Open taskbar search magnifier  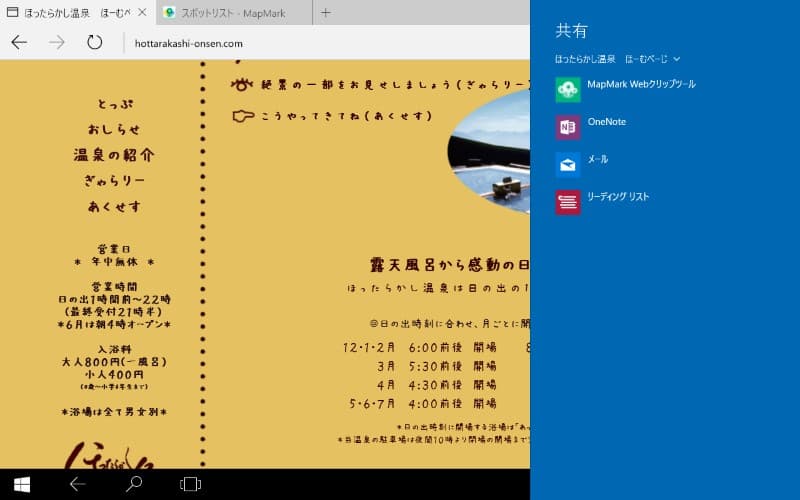133,484
